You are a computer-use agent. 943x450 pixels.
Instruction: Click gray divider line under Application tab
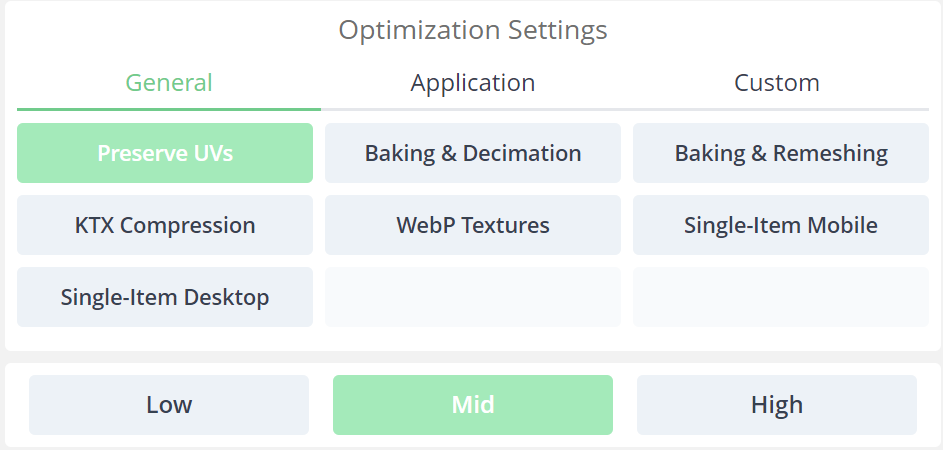click(473, 109)
